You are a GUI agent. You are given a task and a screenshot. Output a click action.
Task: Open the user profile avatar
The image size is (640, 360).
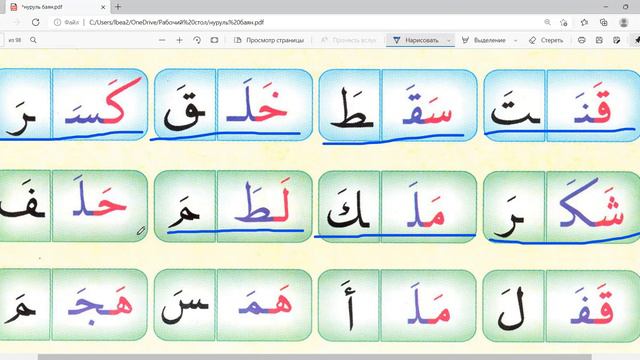[x=624, y=22]
